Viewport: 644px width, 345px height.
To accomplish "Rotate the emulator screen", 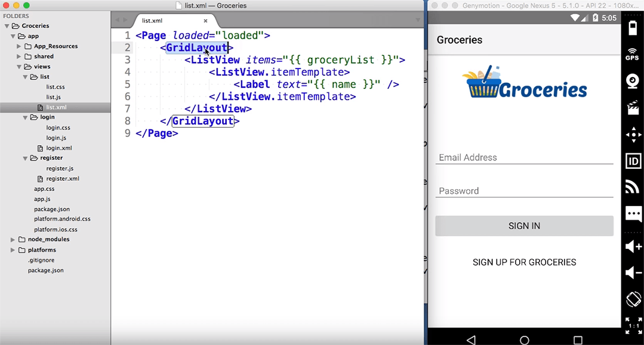I will tap(633, 298).
